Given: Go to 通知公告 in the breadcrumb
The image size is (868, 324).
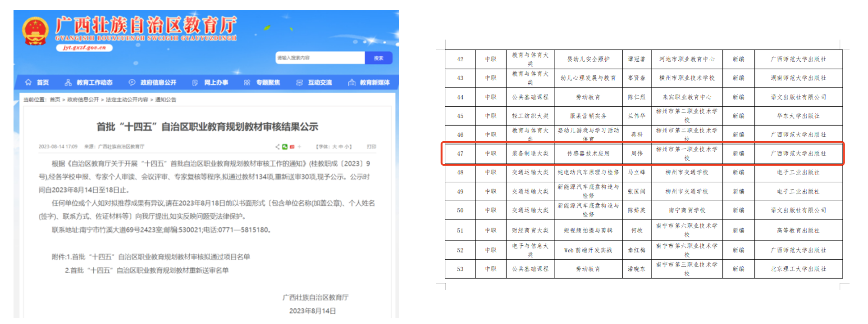Looking at the screenshot, I should 165,99.
